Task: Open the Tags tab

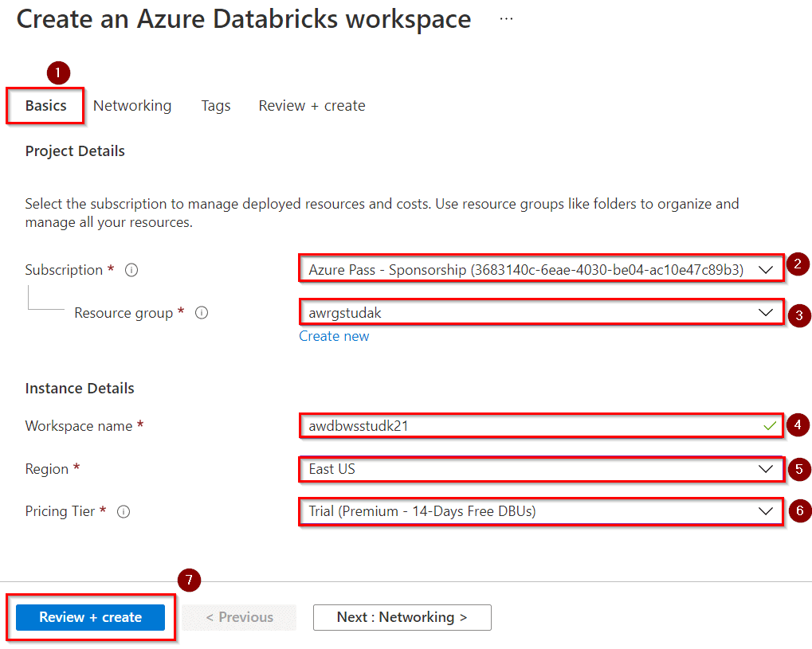Action: tap(215, 105)
